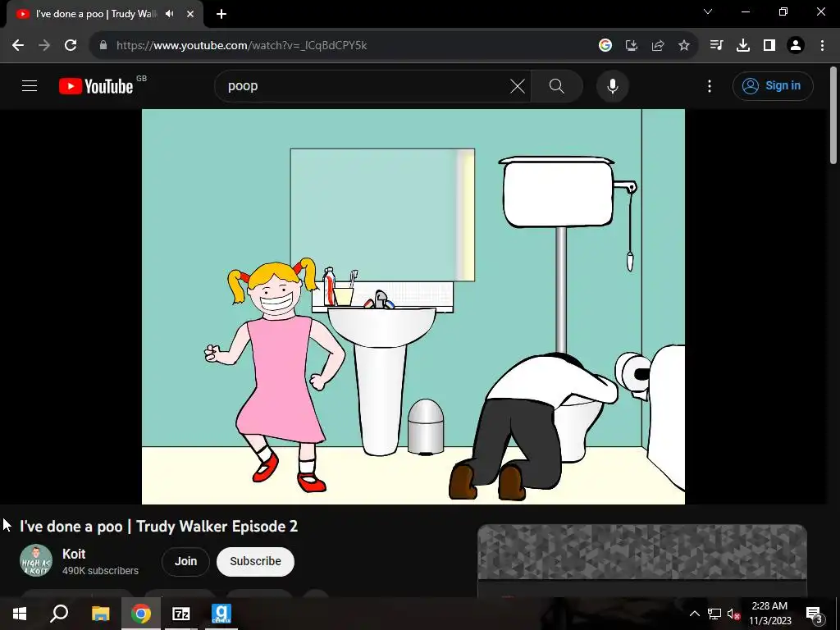The height and width of the screenshot is (630, 840).
Task: Show hidden system tray icons
Action: pyautogui.click(x=694, y=614)
